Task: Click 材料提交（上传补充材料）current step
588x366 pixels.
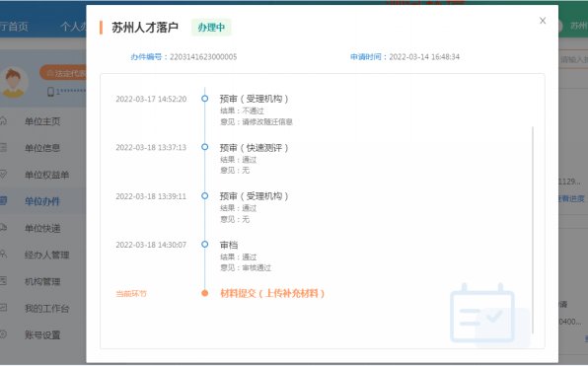Action: pyautogui.click(x=272, y=293)
